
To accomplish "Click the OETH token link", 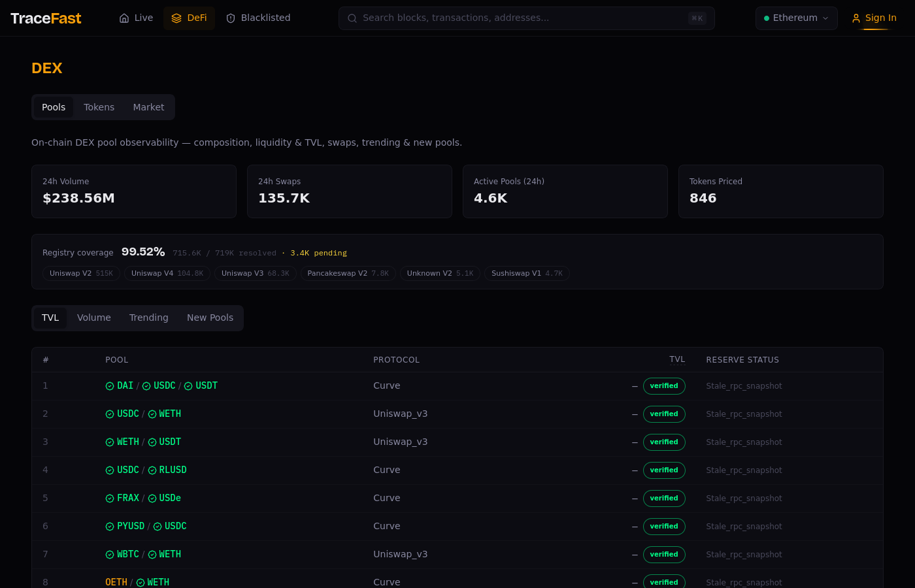I will click(x=116, y=583).
